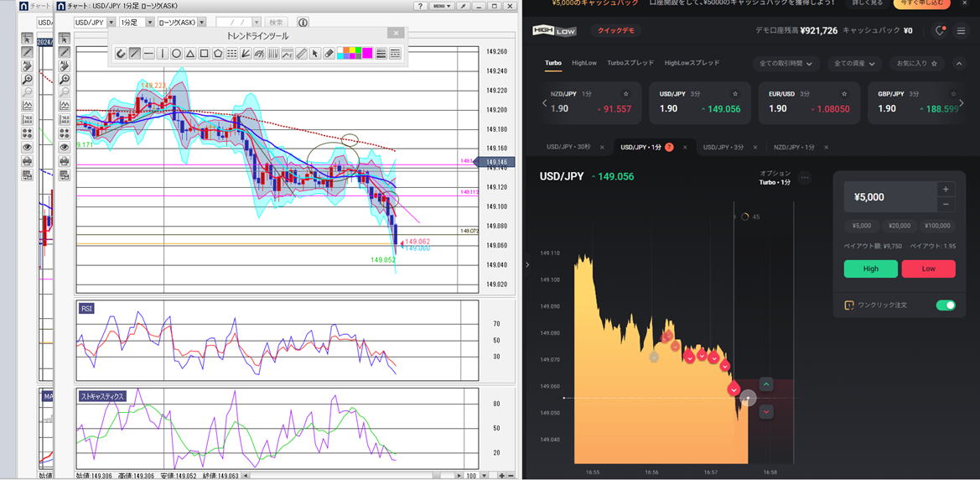Image resolution: width=980 pixels, height=480 pixels.
Task: Pick the horizontal line drawing tool
Action: [148, 54]
